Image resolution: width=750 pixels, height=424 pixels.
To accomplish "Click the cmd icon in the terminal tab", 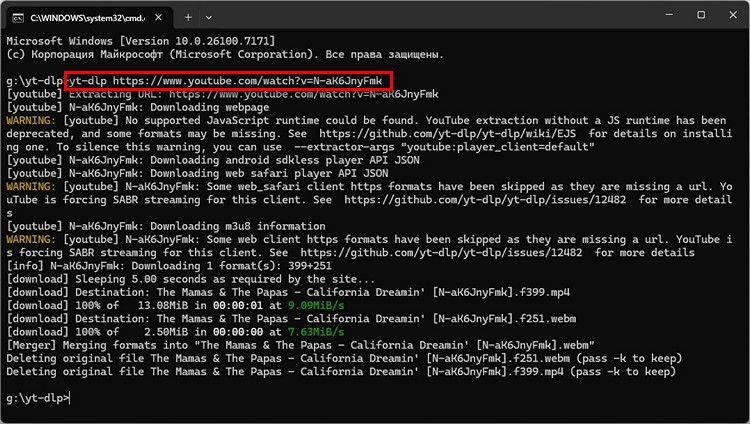I will tap(17, 17).
